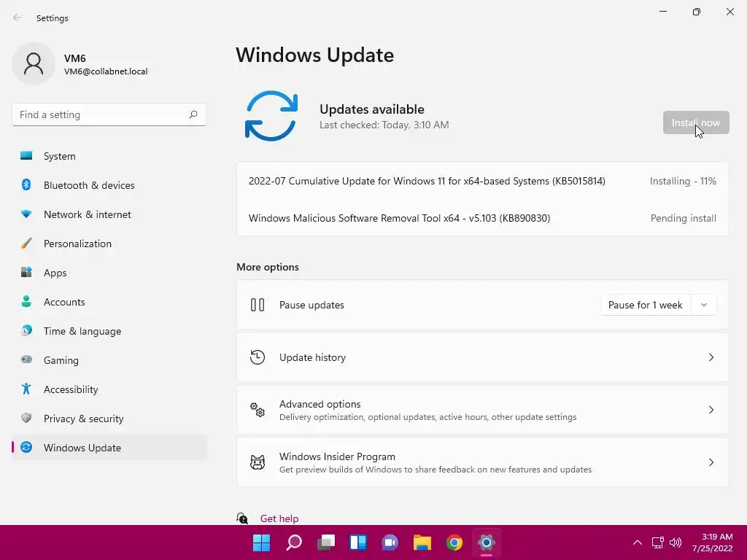This screenshot has height=560, width=747.
Task: Click the Pause for 1 week button
Action: click(646, 305)
